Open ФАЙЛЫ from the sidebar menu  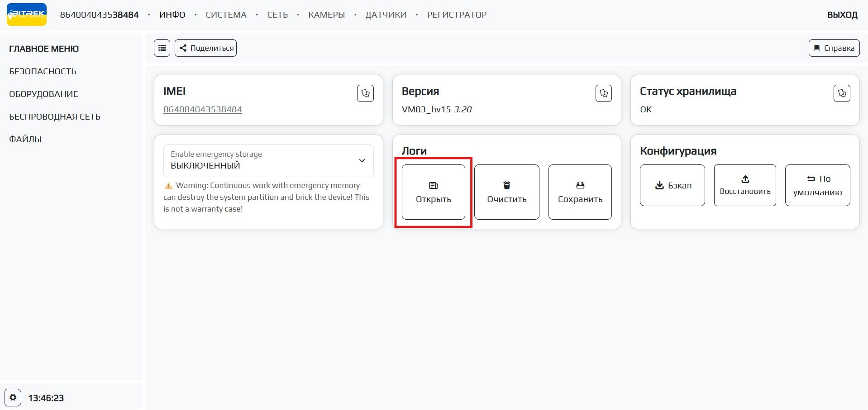(25, 140)
